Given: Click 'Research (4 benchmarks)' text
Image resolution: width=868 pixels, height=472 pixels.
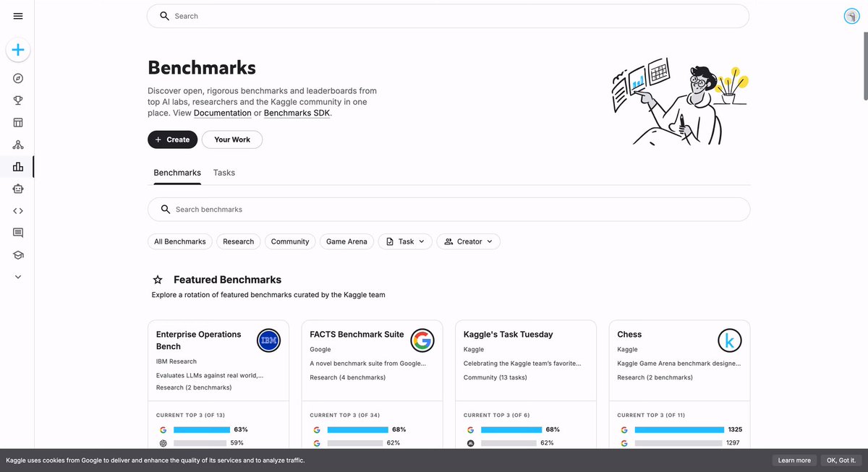Looking at the screenshot, I should tap(348, 377).
